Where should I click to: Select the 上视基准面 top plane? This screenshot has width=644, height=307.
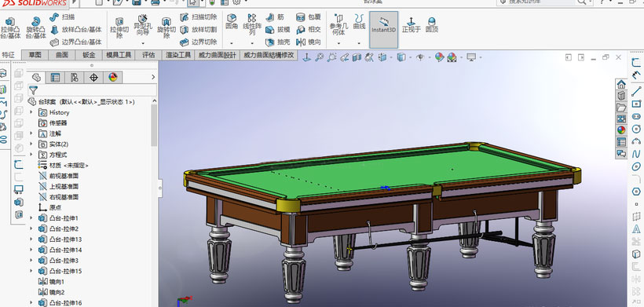(59, 186)
